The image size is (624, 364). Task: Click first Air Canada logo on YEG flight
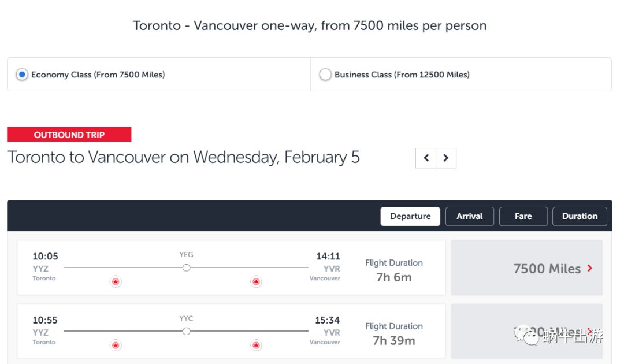click(x=116, y=281)
